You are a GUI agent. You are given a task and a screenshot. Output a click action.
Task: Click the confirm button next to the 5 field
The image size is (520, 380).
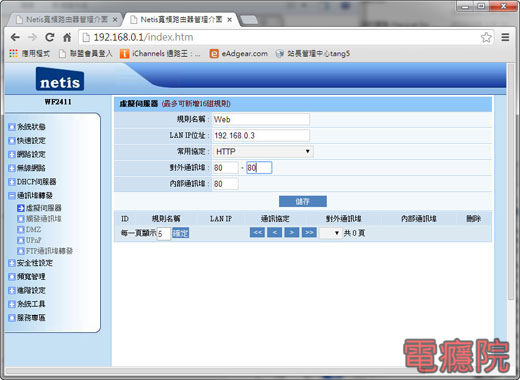180,233
